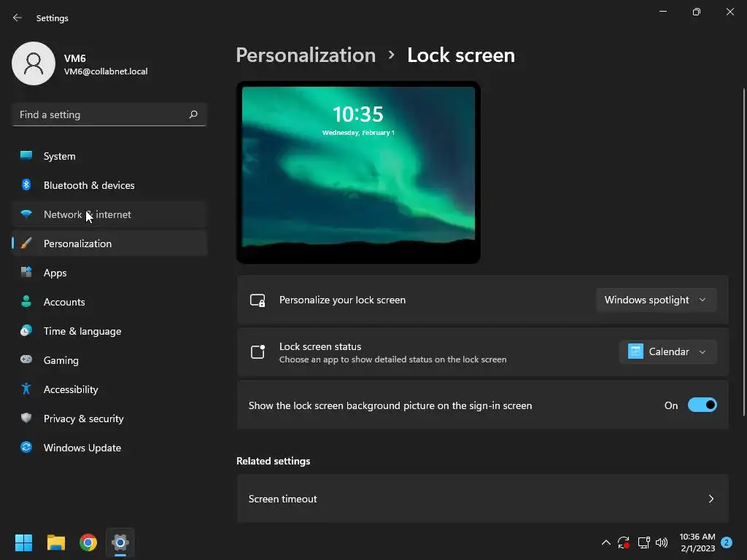Click the System monitor icon in sidebar

[26, 156]
